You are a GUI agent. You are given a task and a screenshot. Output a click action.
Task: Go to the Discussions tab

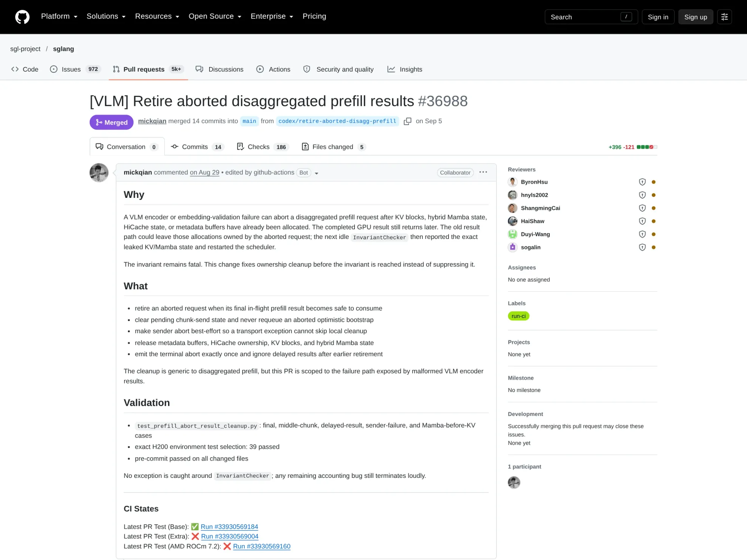219,69
